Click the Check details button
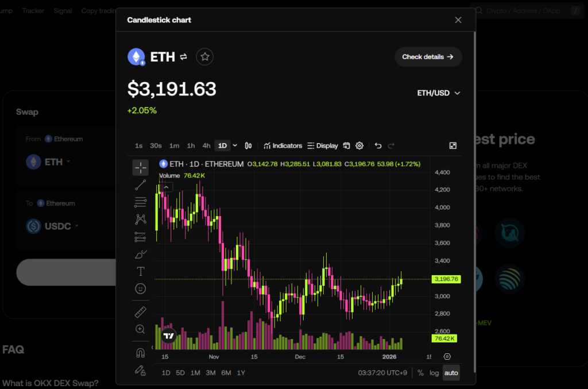The width and height of the screenshot is (588, 389). pos(428,57)
